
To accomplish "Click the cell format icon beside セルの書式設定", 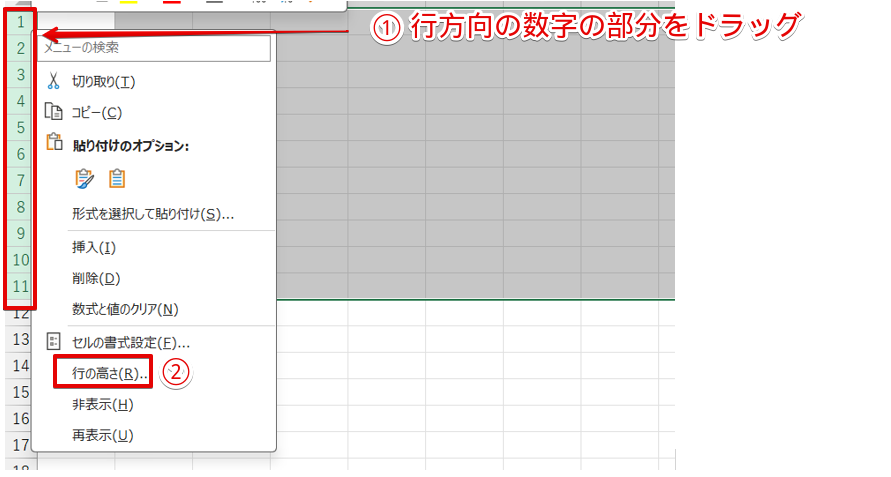I will (x=53, y=341).
